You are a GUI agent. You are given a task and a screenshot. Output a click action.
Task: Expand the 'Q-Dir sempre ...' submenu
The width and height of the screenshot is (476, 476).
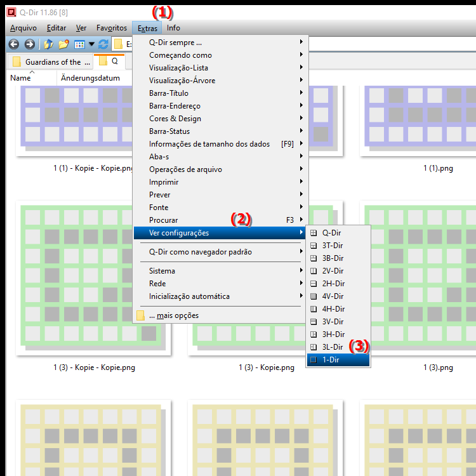pos(220,43)
